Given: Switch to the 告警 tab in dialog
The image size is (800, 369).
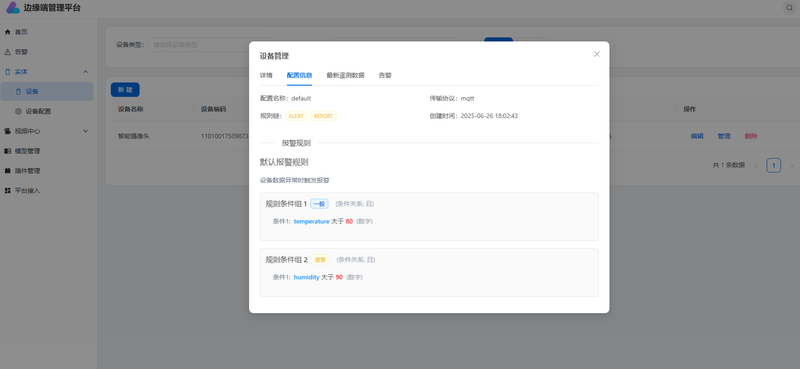Looking at the screenshot, I should click(x=385, y=76).
